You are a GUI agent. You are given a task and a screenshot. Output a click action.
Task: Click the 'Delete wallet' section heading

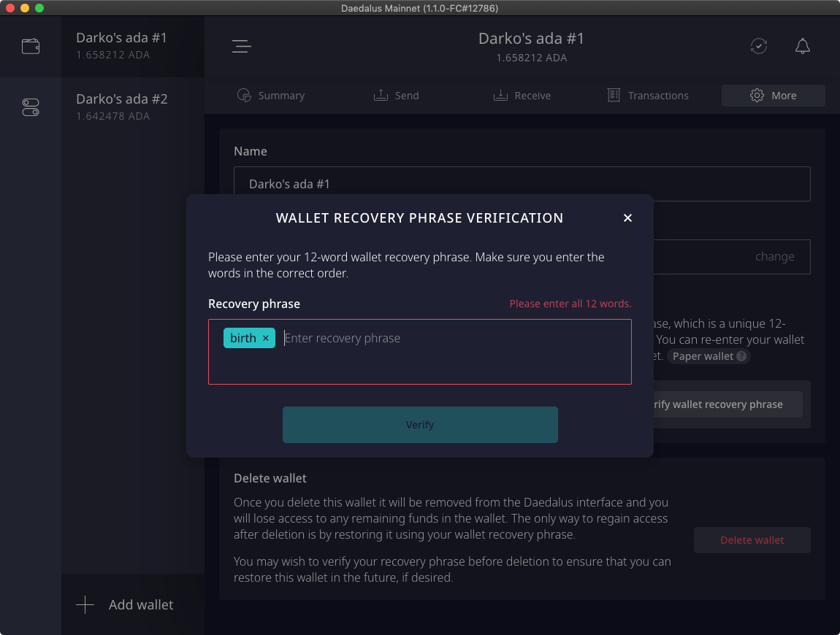click(x=270, y=478)
